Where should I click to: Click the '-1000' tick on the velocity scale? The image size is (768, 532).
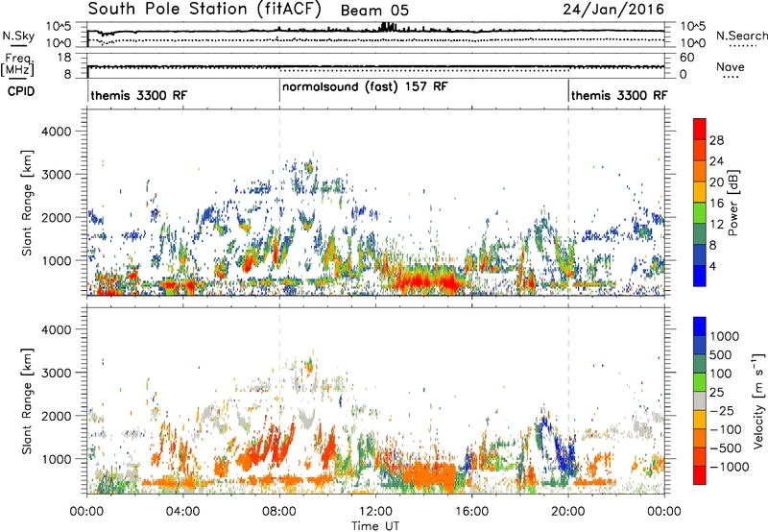tap(729, 467)
